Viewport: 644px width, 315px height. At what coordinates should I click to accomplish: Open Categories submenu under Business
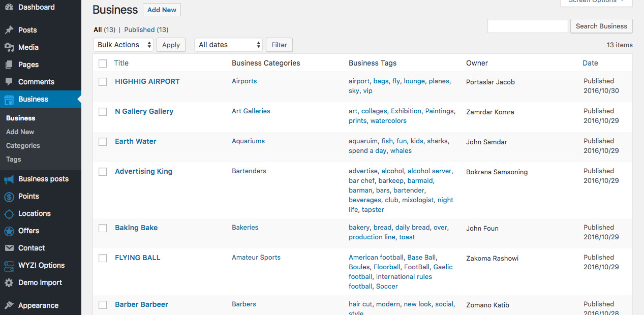[x=23, y=145]
